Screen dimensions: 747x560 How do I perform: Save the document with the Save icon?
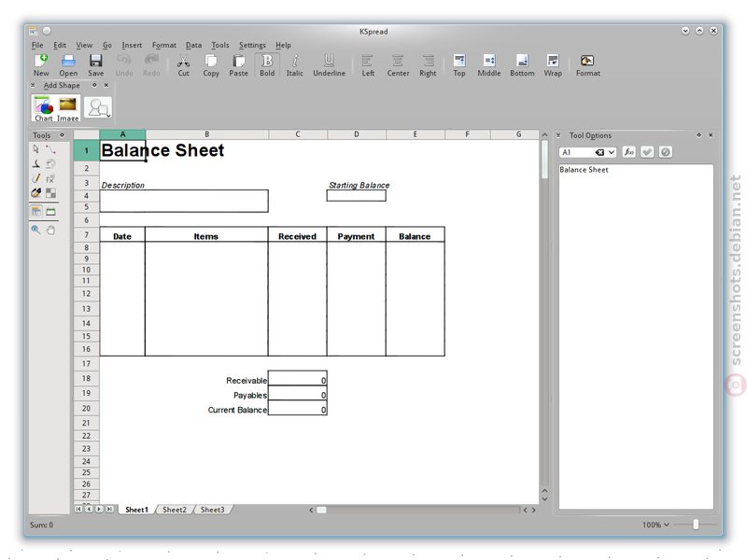[x=96, y=65]
